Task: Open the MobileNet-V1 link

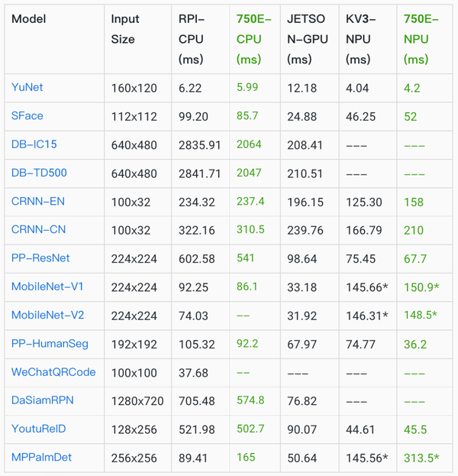Action: (47, 287)
